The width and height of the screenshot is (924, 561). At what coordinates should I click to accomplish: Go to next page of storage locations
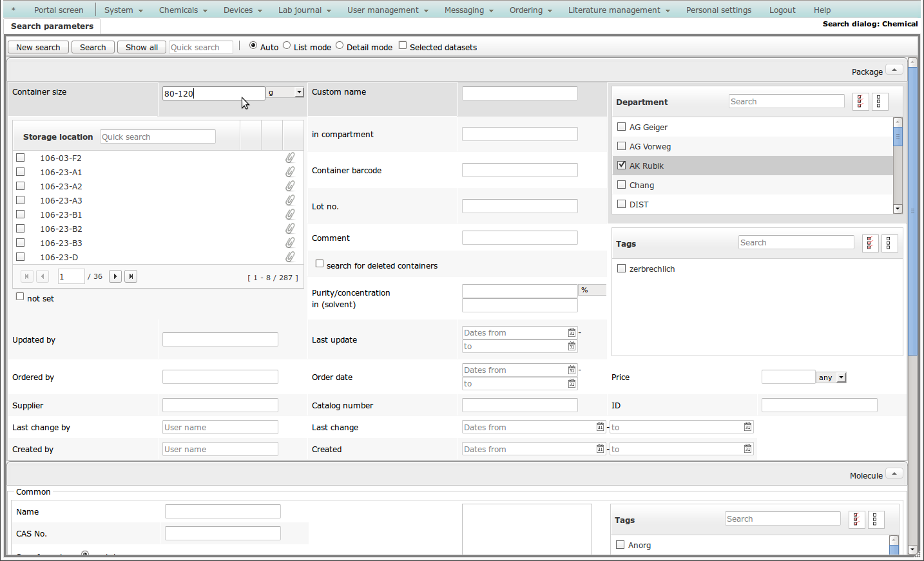point(115,276)
